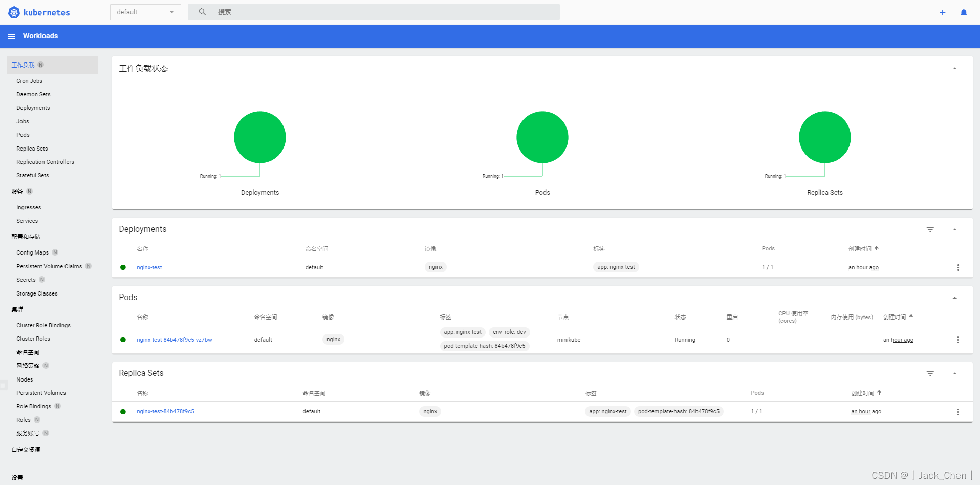
Task: Collapse the Pods card
Action: [955, 298]
